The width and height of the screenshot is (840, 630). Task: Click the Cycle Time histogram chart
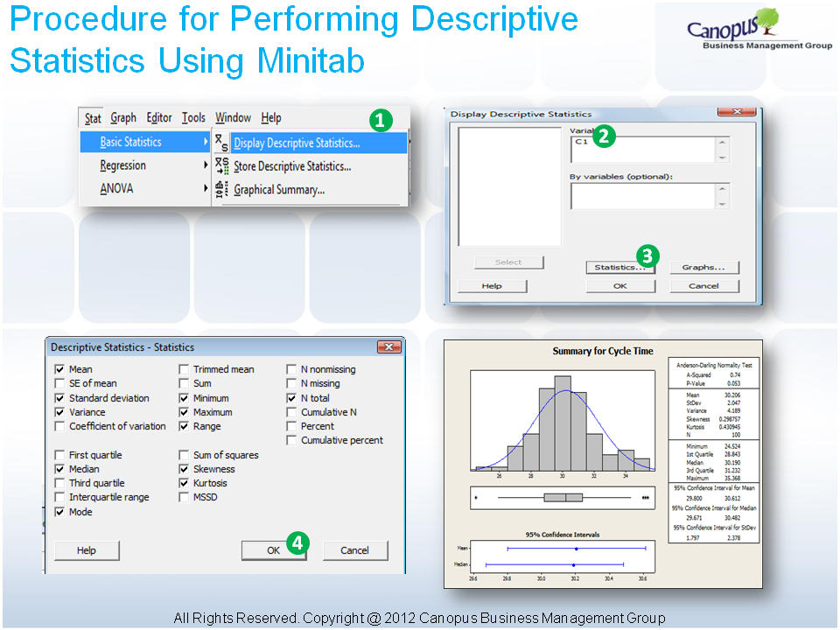tap(563, 421)
